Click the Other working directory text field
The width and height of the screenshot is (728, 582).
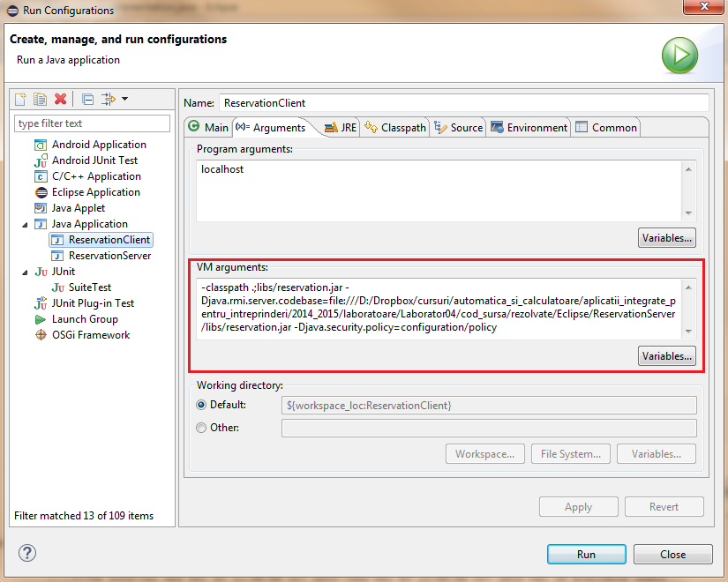click(x=489, y=428)
